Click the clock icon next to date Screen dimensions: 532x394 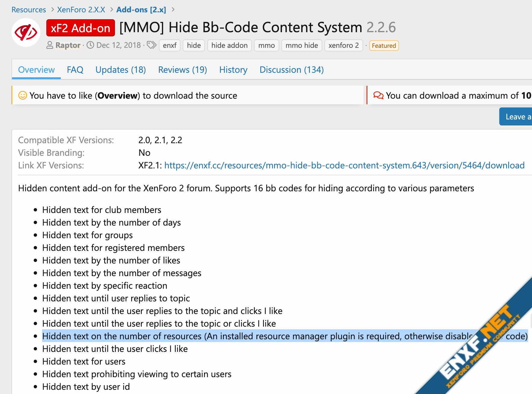(x=90, y=45)
